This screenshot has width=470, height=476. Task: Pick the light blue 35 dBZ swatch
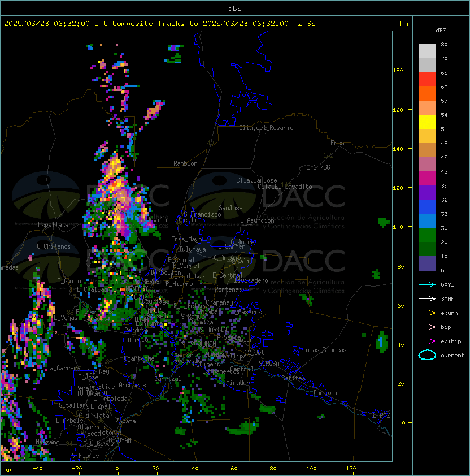pyautogui.click(x=427, y=221)
